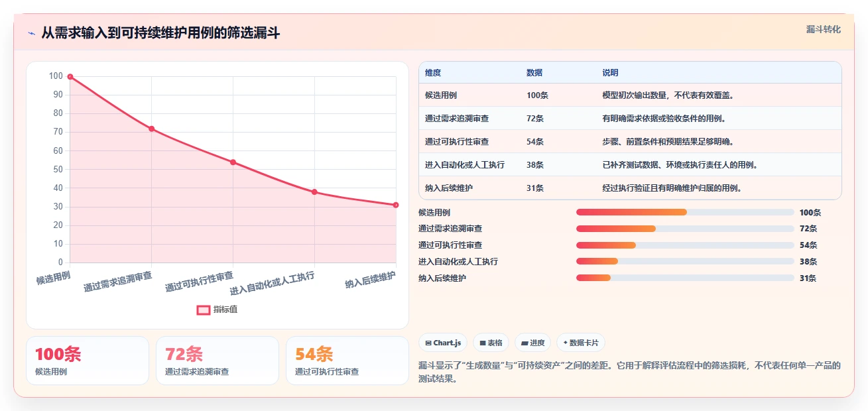Click the chart data point at 54

[233, 162]
